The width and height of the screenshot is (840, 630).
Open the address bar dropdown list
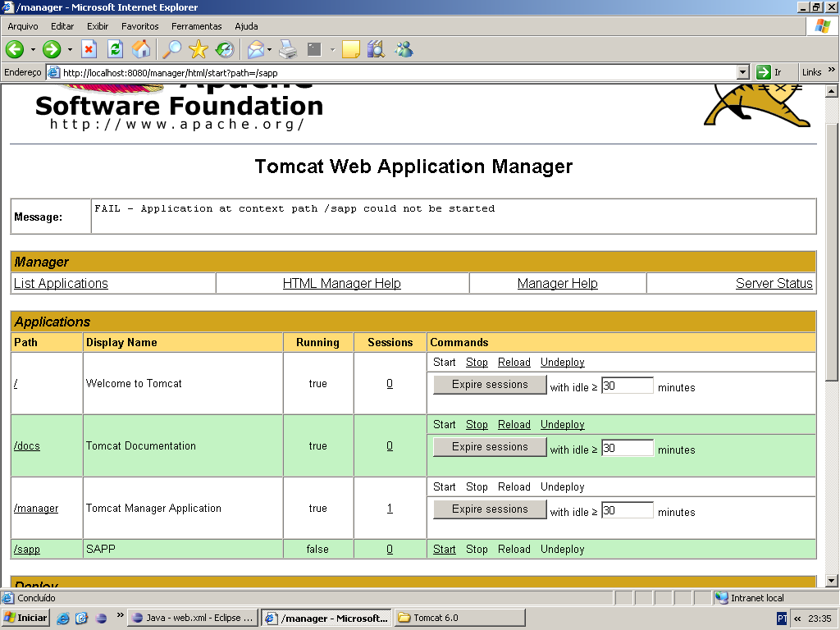(x=743, y=72)
